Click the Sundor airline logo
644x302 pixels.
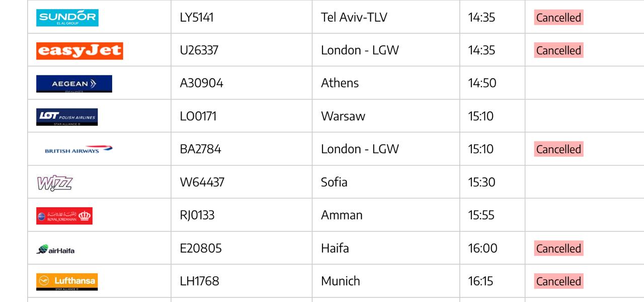[67, 18]
